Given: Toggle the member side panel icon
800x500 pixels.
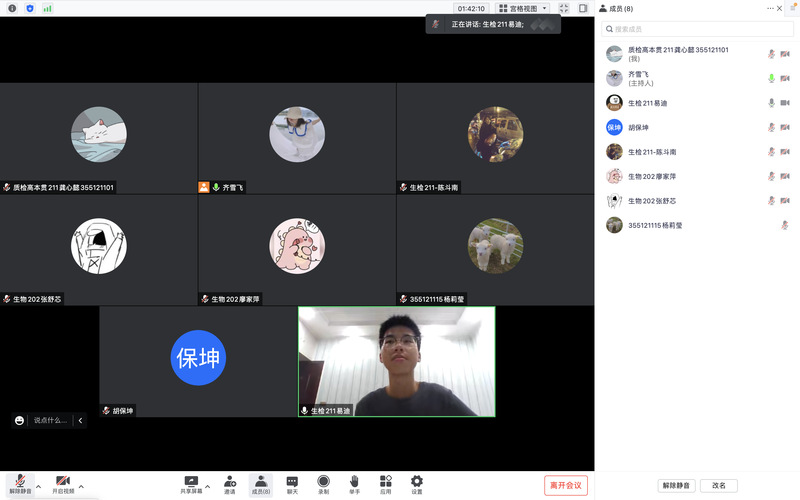Looking at the screenshot, I should tap(583, 8).
